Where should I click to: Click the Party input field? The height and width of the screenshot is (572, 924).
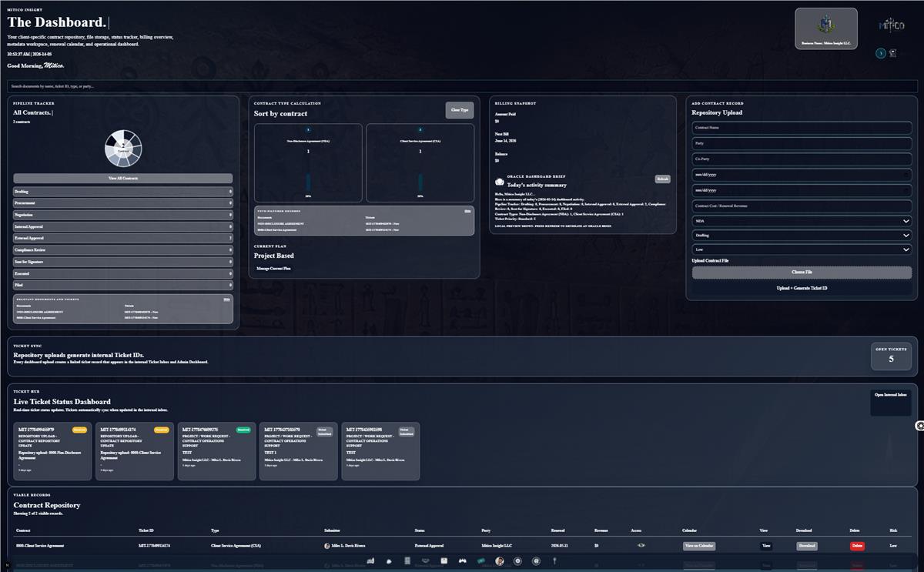click(802, 143)
